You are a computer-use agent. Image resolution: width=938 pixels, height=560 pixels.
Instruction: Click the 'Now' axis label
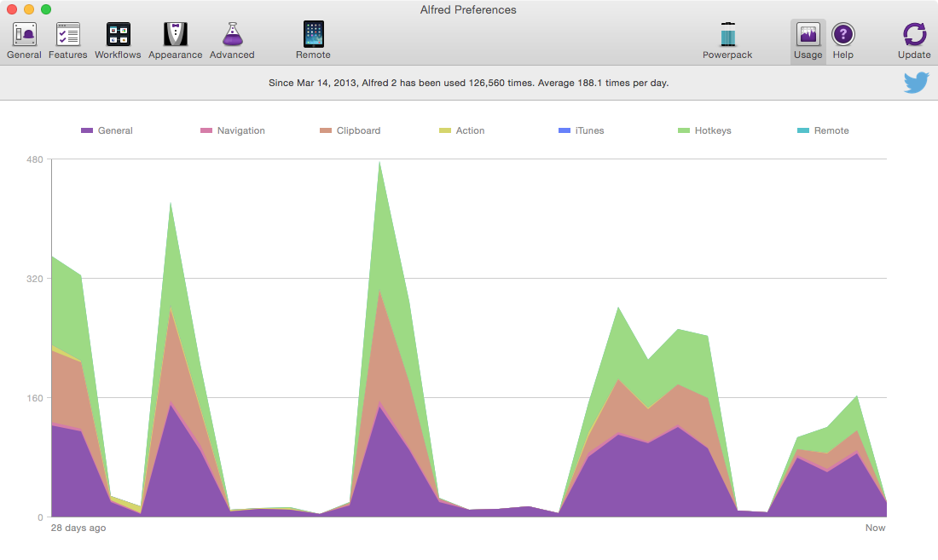point(875,528)
